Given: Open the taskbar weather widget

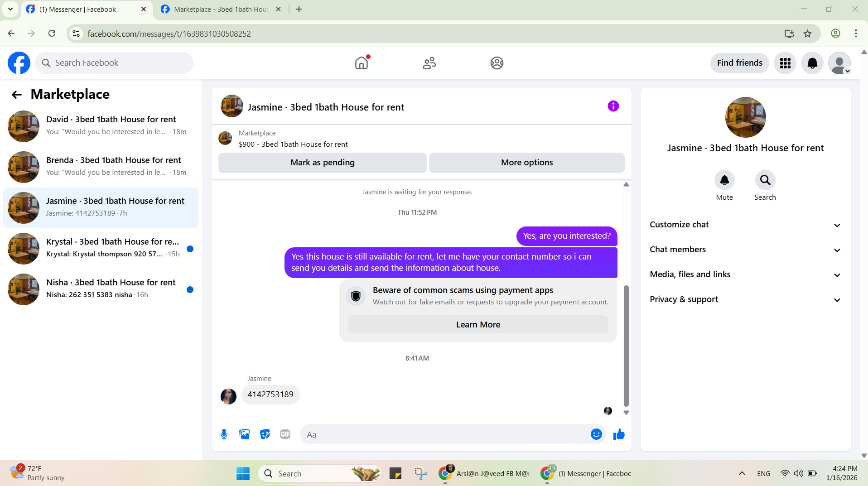Looking at the screenshot, I should pos(37,473).
